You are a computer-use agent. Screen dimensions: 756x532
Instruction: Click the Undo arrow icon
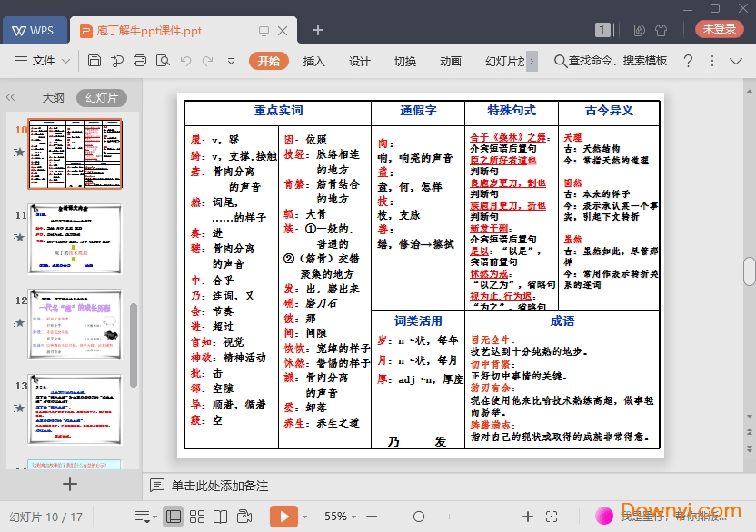[x=185, y=61]
